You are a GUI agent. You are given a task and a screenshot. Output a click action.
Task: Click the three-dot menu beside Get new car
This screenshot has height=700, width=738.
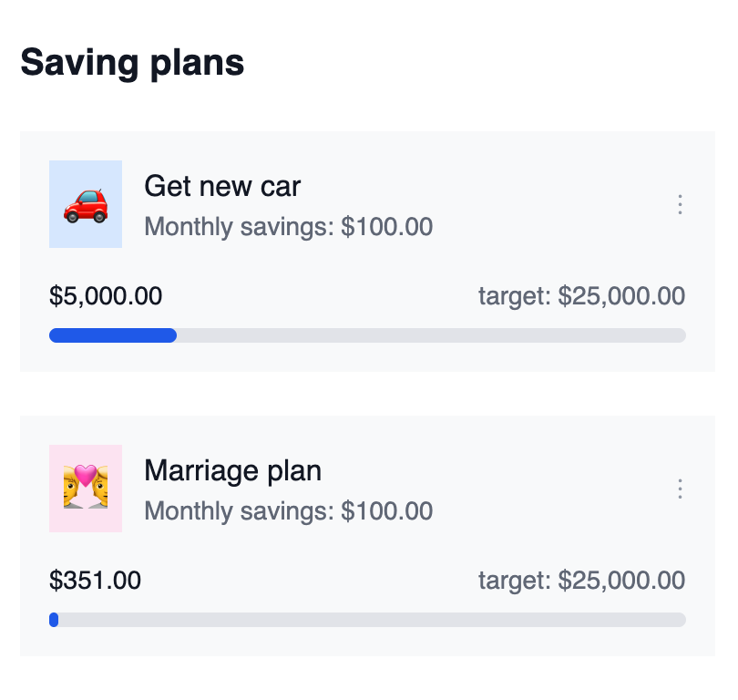click(680, 204)
